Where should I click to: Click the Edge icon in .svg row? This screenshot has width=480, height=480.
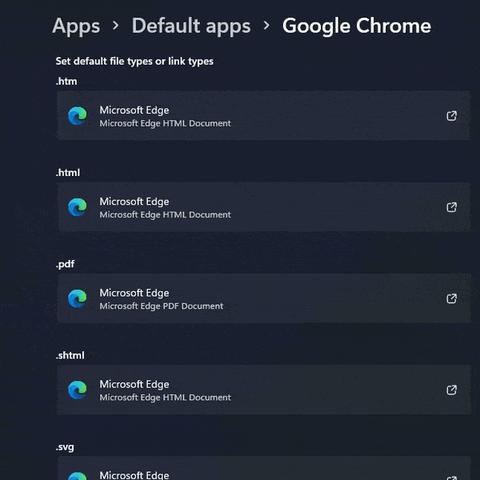click(77, 476)
